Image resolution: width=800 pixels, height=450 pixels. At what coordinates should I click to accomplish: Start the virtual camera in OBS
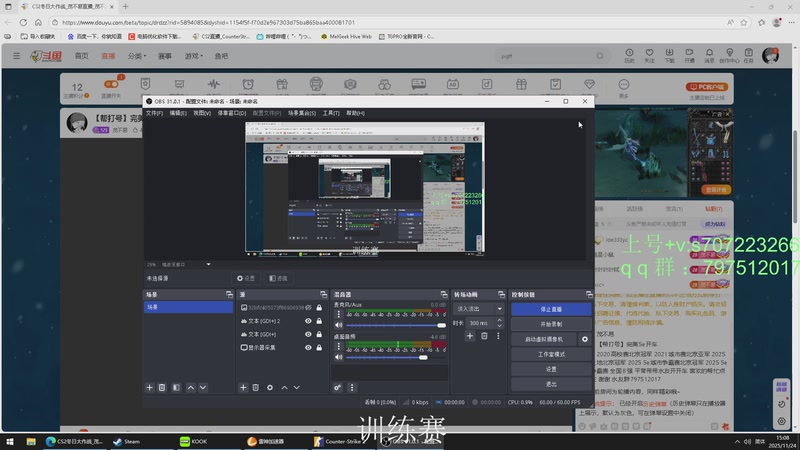(544, 339)
